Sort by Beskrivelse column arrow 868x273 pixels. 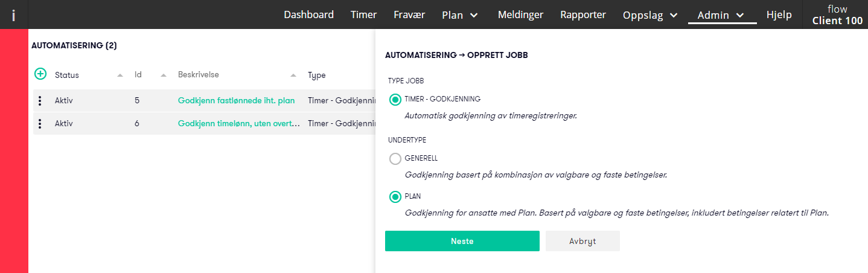pyautogui.click(x=293, y=75)
